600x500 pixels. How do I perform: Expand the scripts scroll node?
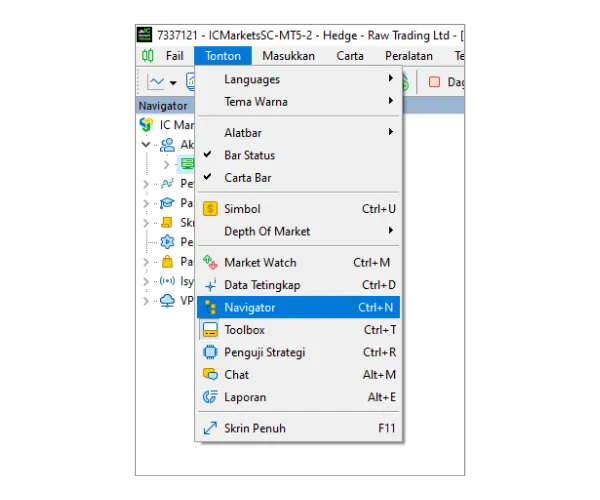click(146, 223)
